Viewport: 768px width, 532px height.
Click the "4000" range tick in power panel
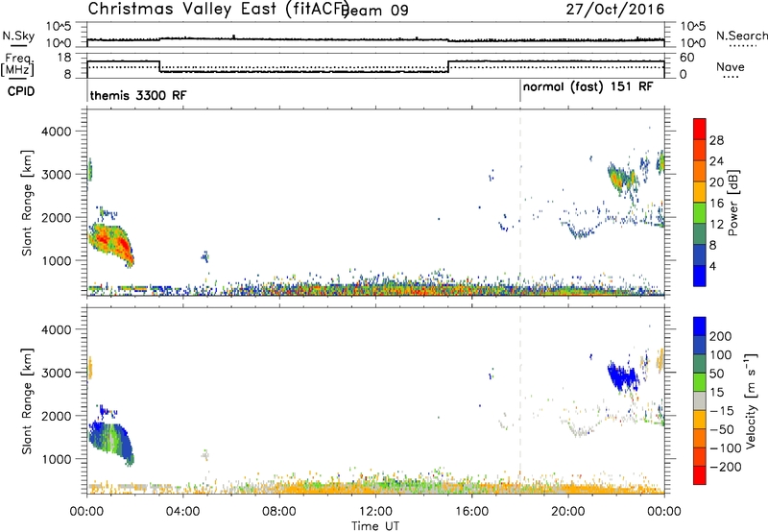tap(57, 132)
